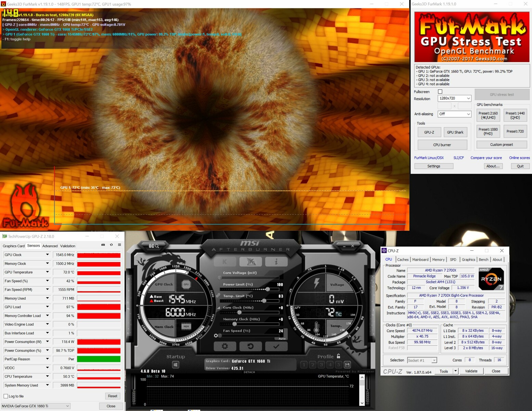This screenshot has height=411, width=532.
Task: Open the PerfCap Reason sensor dropdown arrow
Action: pos(48,359)
